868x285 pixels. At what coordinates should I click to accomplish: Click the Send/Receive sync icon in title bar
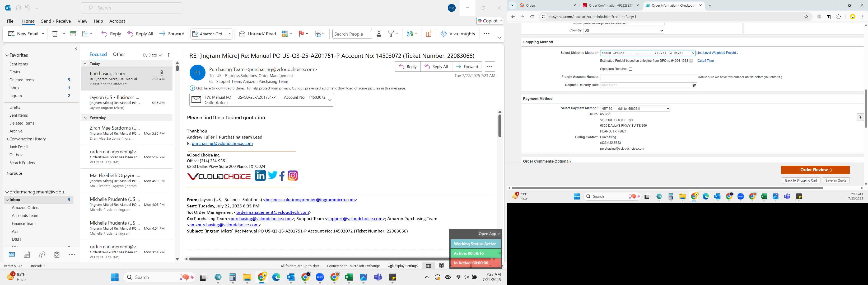(x=18, y=8)
